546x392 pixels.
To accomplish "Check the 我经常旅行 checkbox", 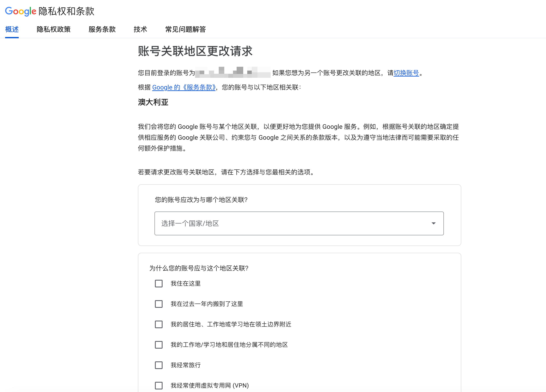I will coord(159,365).
